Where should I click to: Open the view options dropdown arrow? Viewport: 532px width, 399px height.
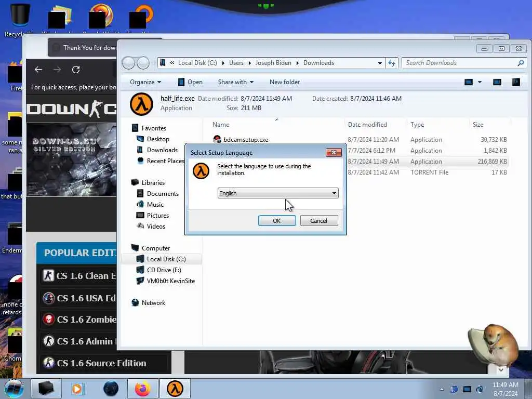coord(480,82)
